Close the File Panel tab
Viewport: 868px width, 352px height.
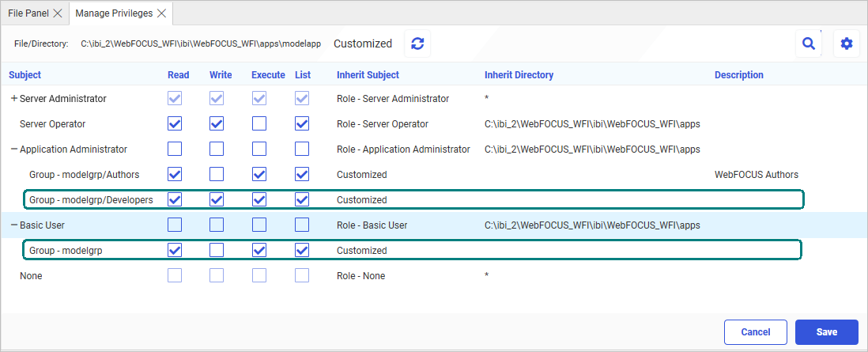click(x=58, y=13)
